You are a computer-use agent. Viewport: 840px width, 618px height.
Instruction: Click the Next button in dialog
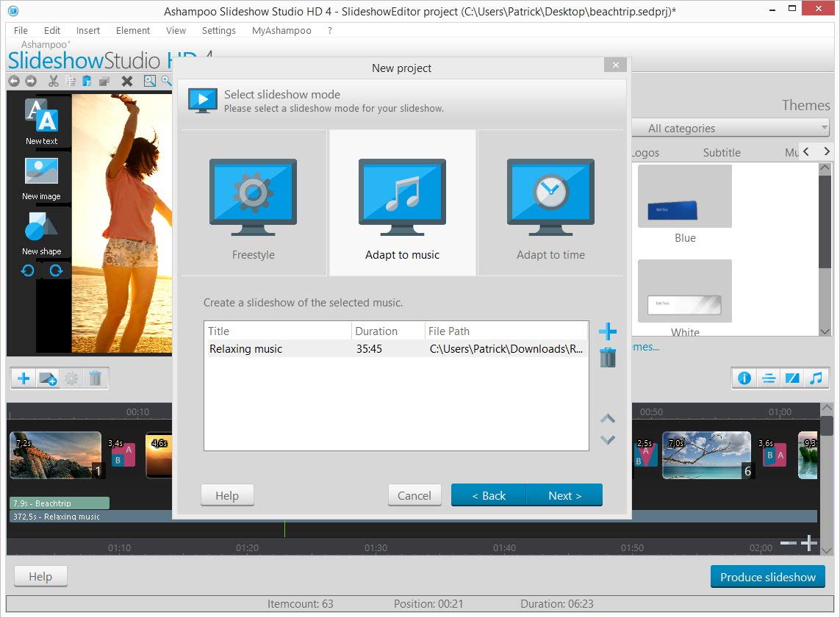(564, 495)
